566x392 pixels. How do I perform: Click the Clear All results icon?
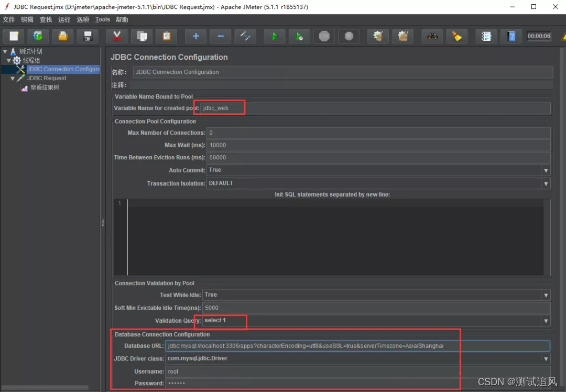point(403,36)
